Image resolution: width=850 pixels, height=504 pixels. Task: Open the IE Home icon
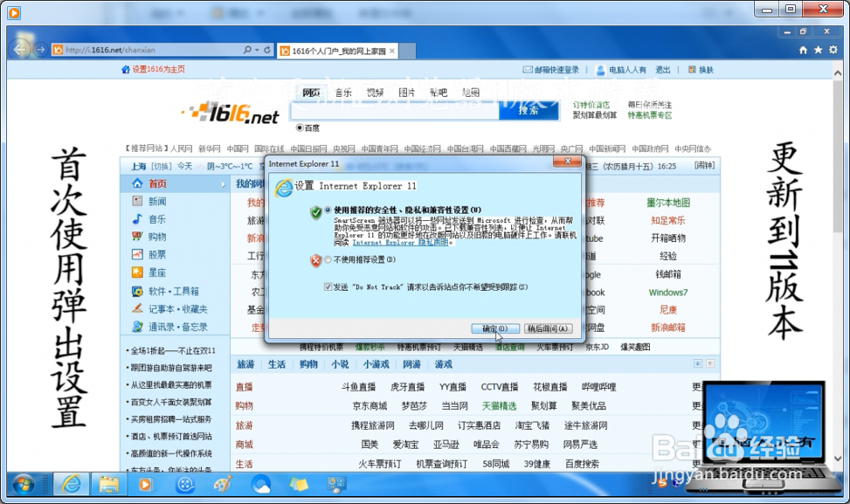803,50
